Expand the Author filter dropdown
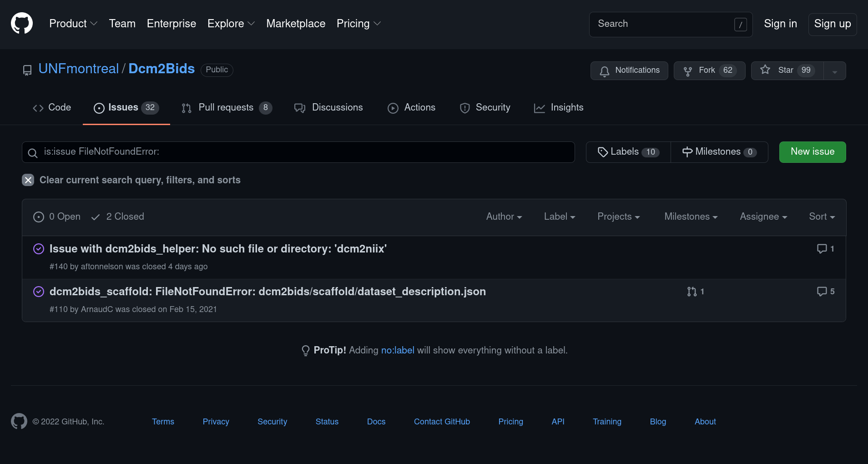This screenshot has height=464, width=868. 504,217
